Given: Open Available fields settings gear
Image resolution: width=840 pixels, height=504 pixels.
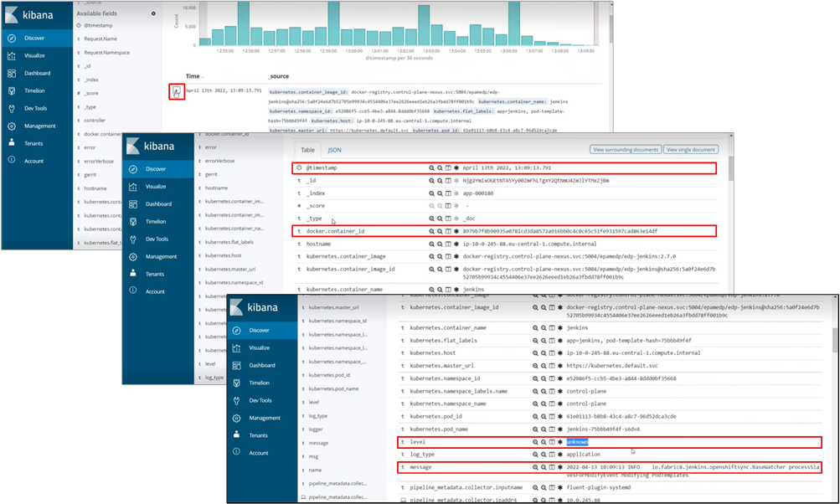Looking at the screenshot, I should [x=153, y=13].
